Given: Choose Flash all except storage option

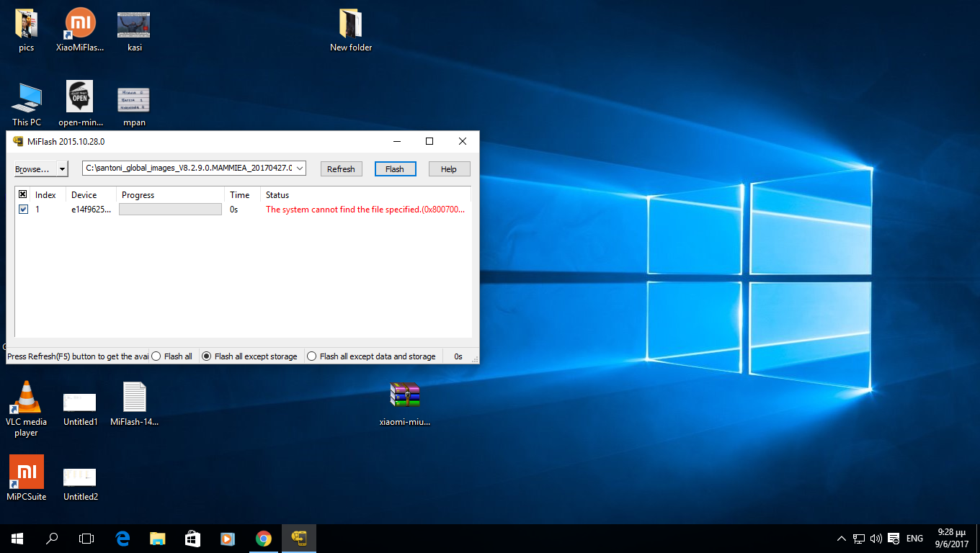Looking at the screenshot, I should [207, 356].
